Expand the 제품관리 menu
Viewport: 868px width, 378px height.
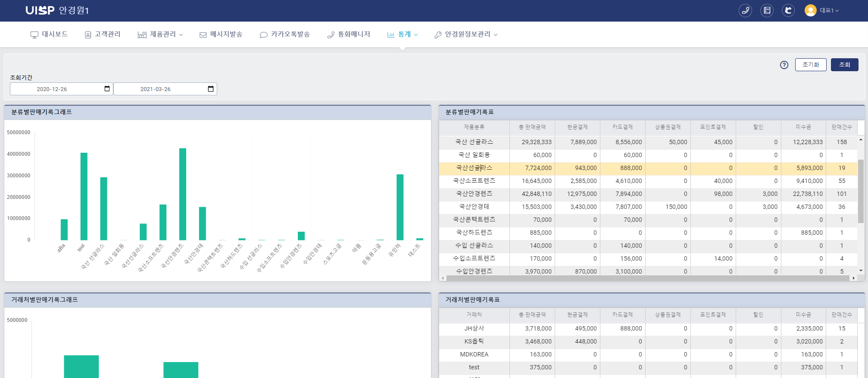[x=160, y=35]
